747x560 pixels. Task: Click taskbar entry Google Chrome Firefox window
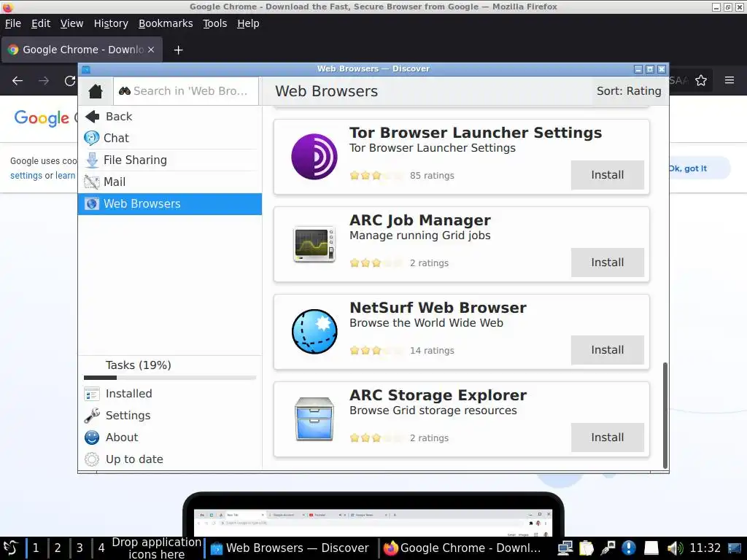463,548
